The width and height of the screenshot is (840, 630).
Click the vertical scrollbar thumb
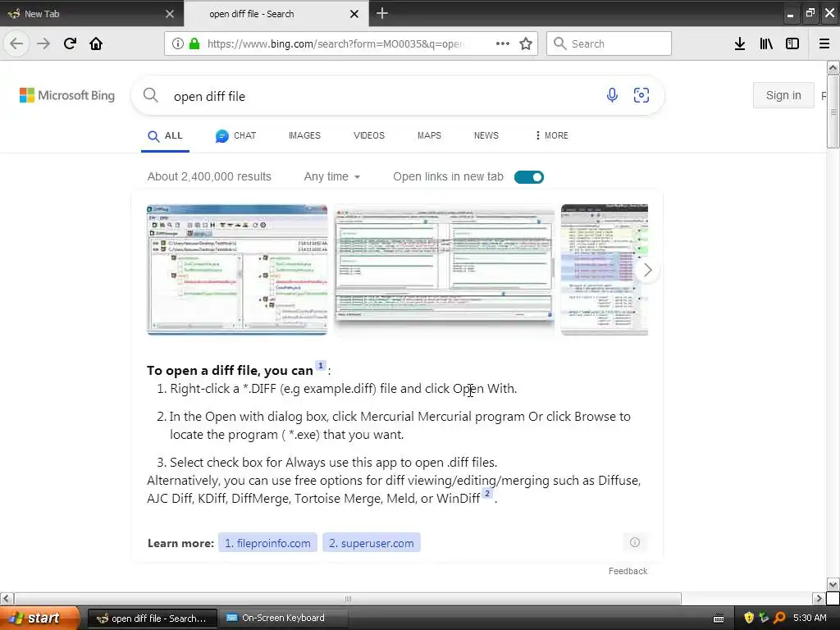tap(833, 111)
